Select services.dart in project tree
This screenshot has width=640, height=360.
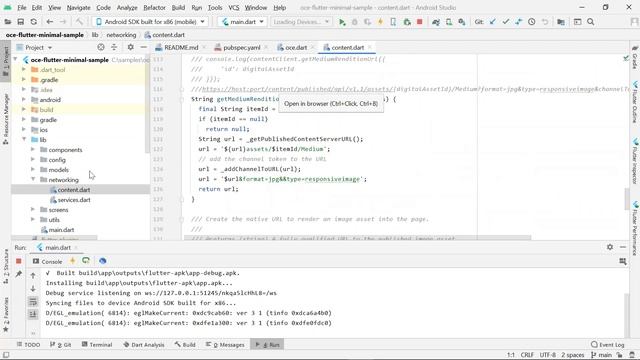(74, 200)
